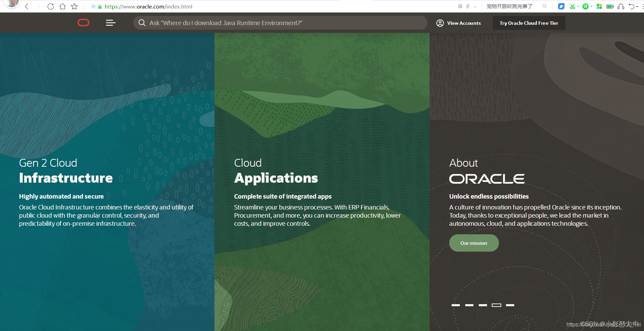
Task: Click the green security padlock icon
Action: click(100, 6)
